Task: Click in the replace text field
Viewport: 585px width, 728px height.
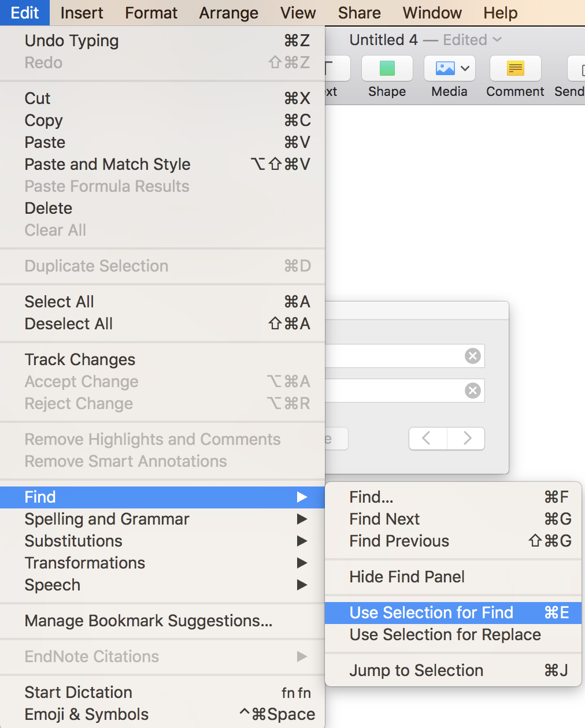Action: pos(393,391)
